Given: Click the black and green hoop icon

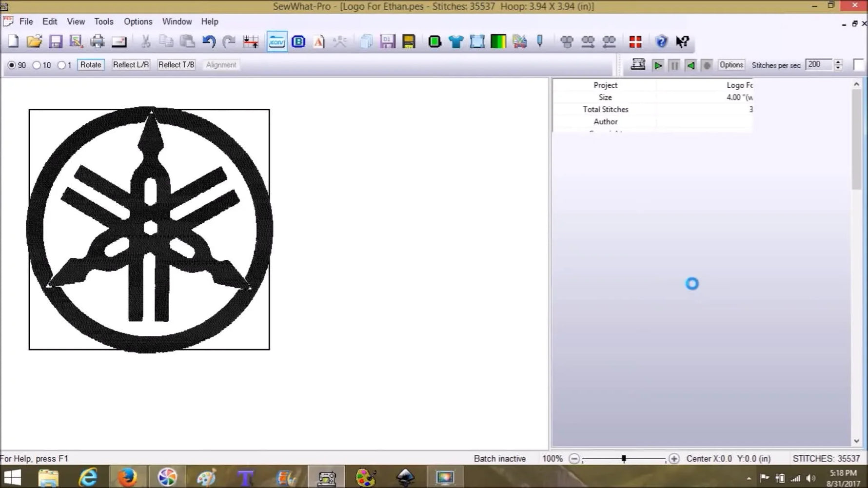Looking at the screenshot, I should click(x=434, y=41).
